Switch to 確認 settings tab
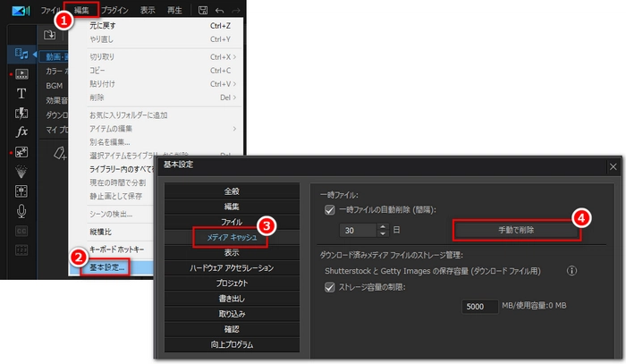This screenshot has height=364, width=626. click(x=232, y=329)
